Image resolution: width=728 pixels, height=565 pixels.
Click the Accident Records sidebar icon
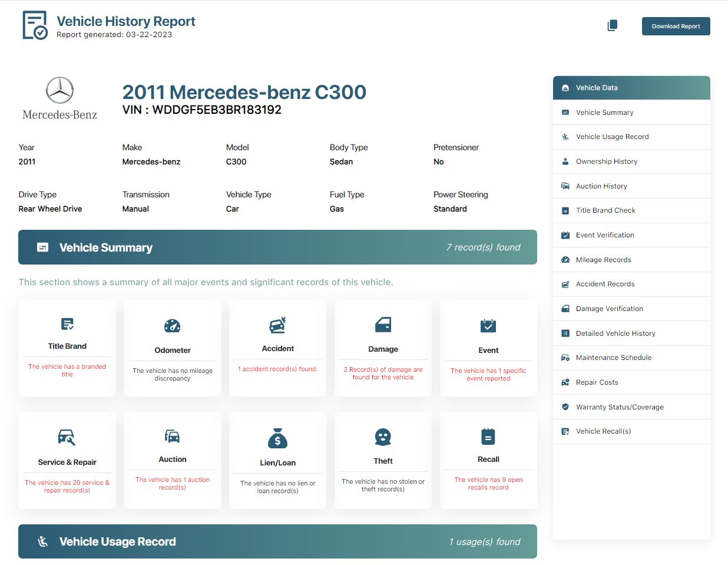tap(565, 284)
